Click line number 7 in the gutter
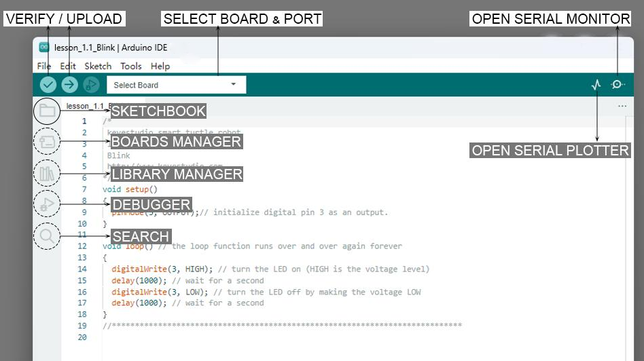The image size is (644, 361). 84,189
